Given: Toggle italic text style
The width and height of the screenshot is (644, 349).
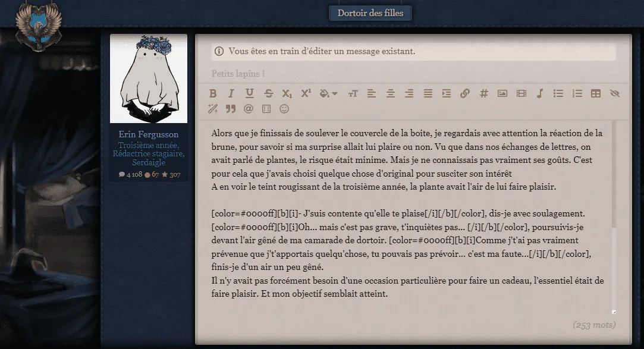Looking at the screenshot, I should click(x=231, y=93).
